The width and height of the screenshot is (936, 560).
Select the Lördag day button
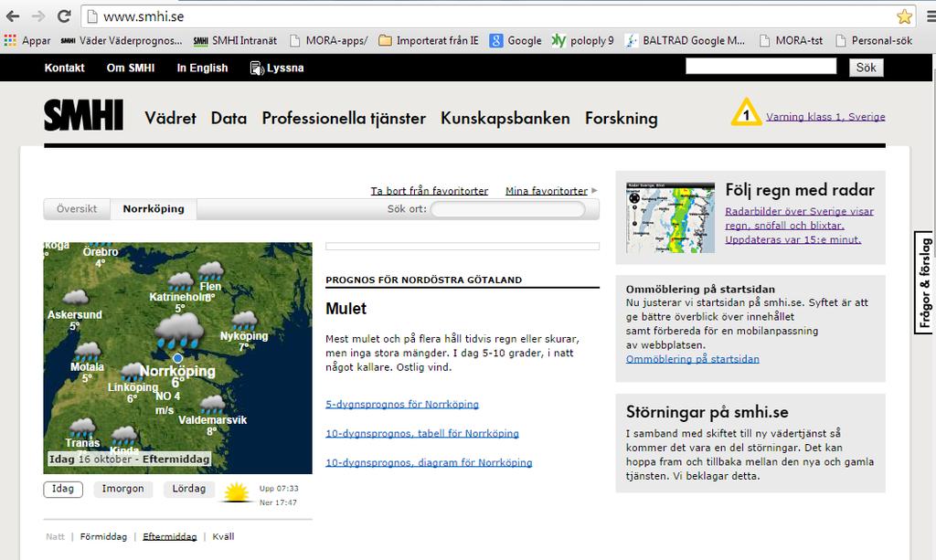[189, 489]
